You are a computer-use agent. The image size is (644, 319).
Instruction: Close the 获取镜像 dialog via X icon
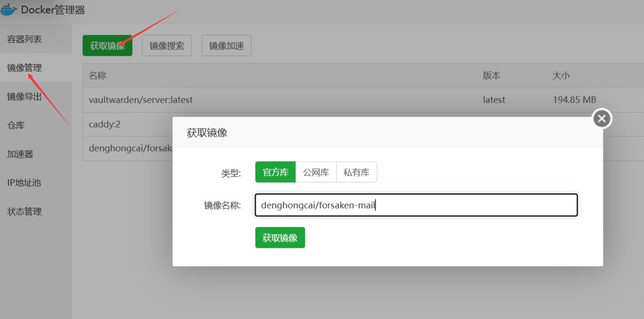[602, 118]
